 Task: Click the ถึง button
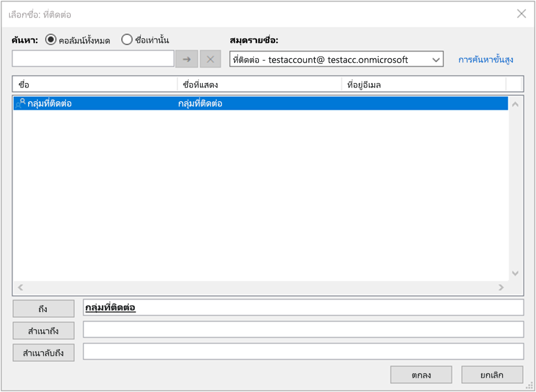click(x=43, y=308)
